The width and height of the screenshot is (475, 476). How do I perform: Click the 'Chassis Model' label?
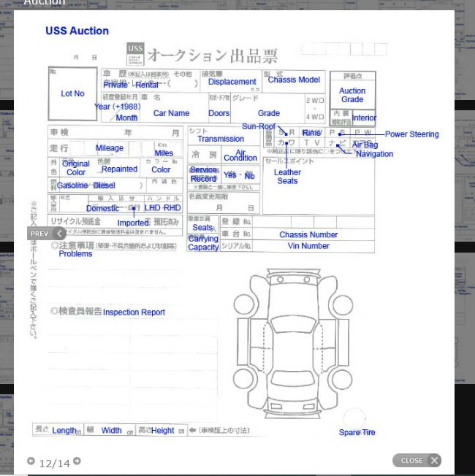click(x=294, y=80)
